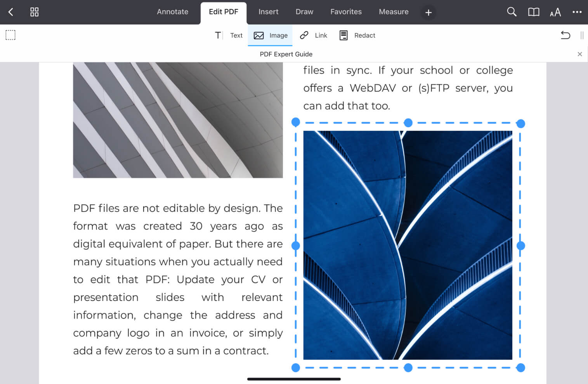Open the more options ellipsis menu

click(577, 12)
